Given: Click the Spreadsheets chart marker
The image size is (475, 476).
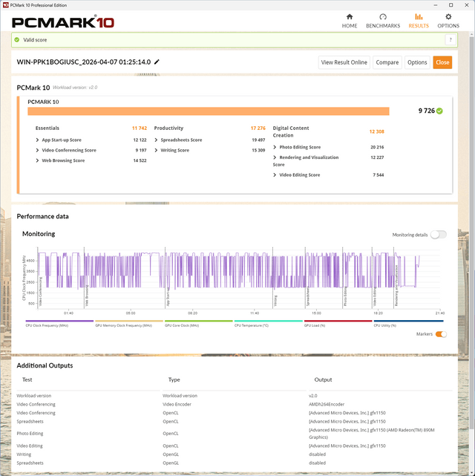Looking at the screenshot, I should [x=307, y=296].
